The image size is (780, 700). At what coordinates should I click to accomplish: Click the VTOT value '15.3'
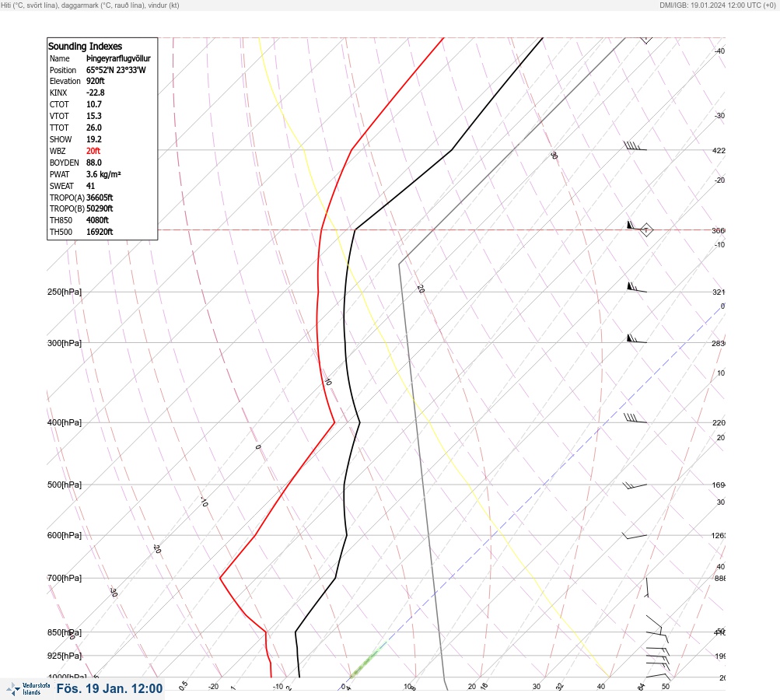point(94,116)
